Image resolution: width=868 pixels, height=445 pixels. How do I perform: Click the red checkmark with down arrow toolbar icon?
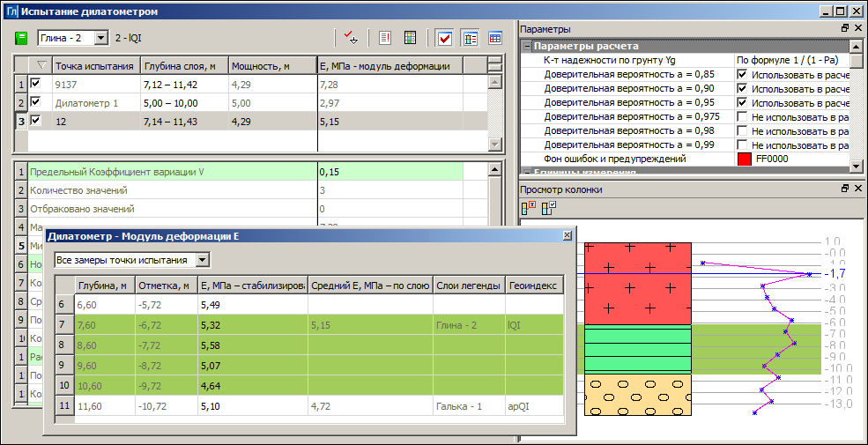(351, 38)
